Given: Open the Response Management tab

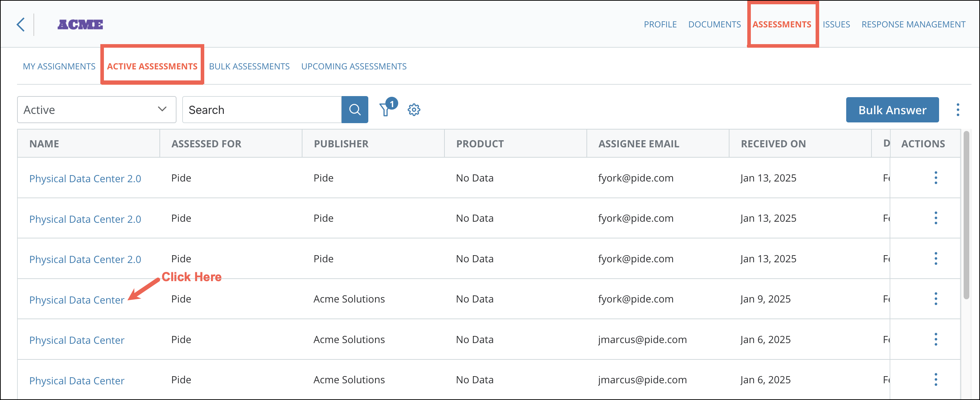Looking at the screenshot, I should (913, 24).
